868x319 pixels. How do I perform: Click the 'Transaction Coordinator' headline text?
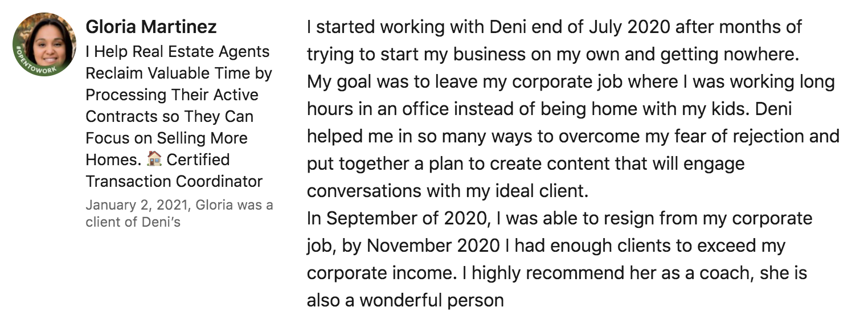pos(174,182)
